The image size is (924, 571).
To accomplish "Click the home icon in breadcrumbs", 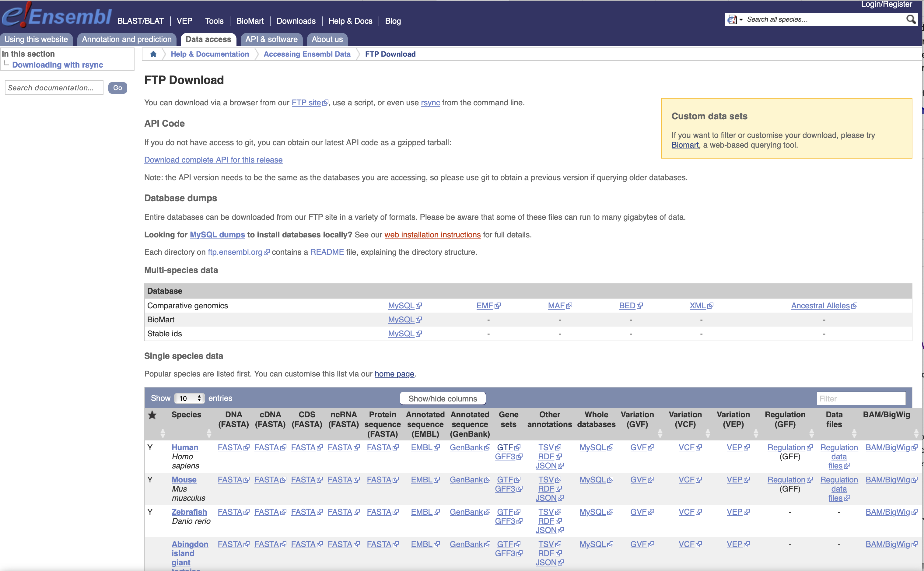I will click(153, 54).
